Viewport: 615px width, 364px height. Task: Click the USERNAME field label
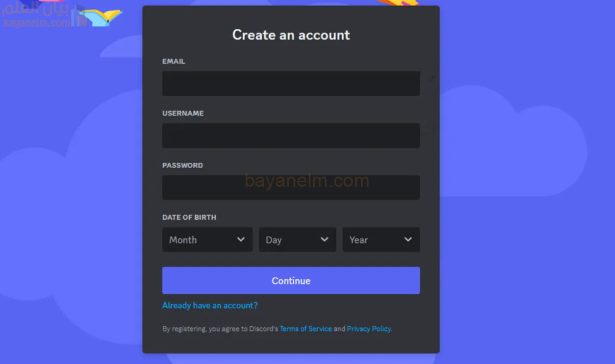tap(183, 114)
